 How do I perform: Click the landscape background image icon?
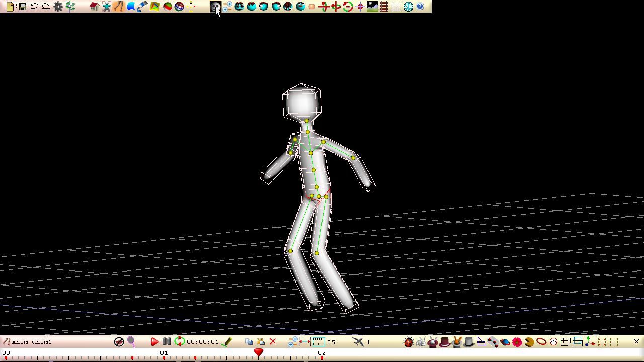pos(372,7)
